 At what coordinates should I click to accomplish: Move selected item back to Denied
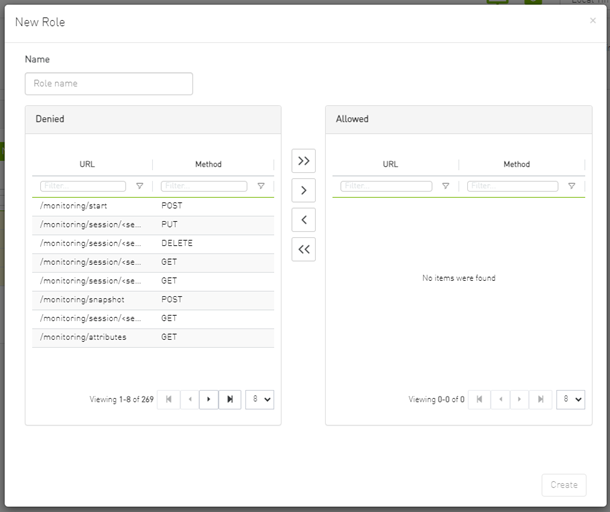click(x=303, y=220)
